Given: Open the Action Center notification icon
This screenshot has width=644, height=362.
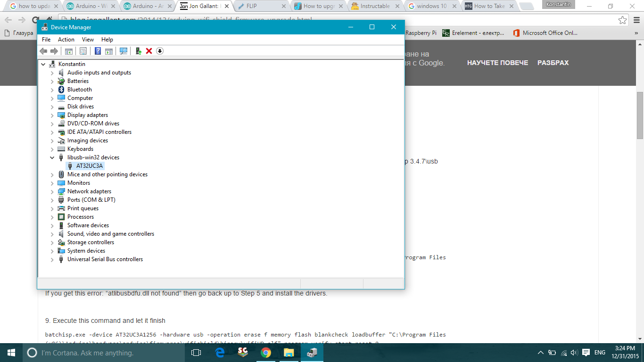Looking at the screenshot, I should coord(585,352).
